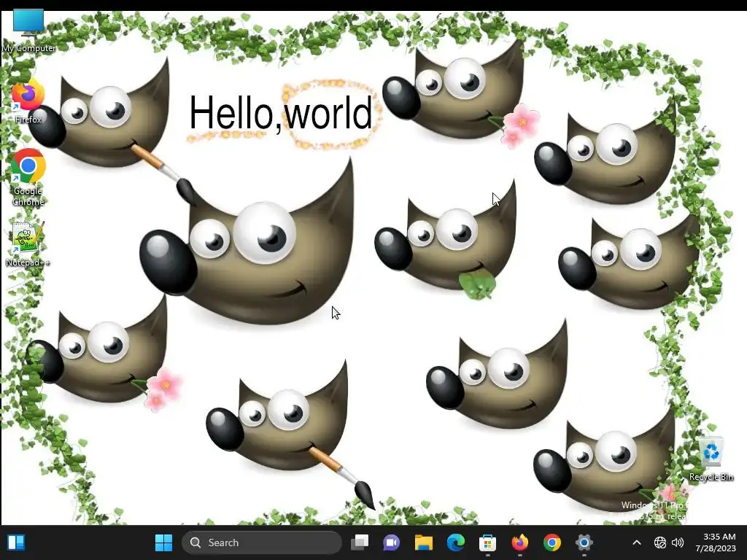Open network status in system tray
Screen dimensions: 747x560
pos(659,542)
